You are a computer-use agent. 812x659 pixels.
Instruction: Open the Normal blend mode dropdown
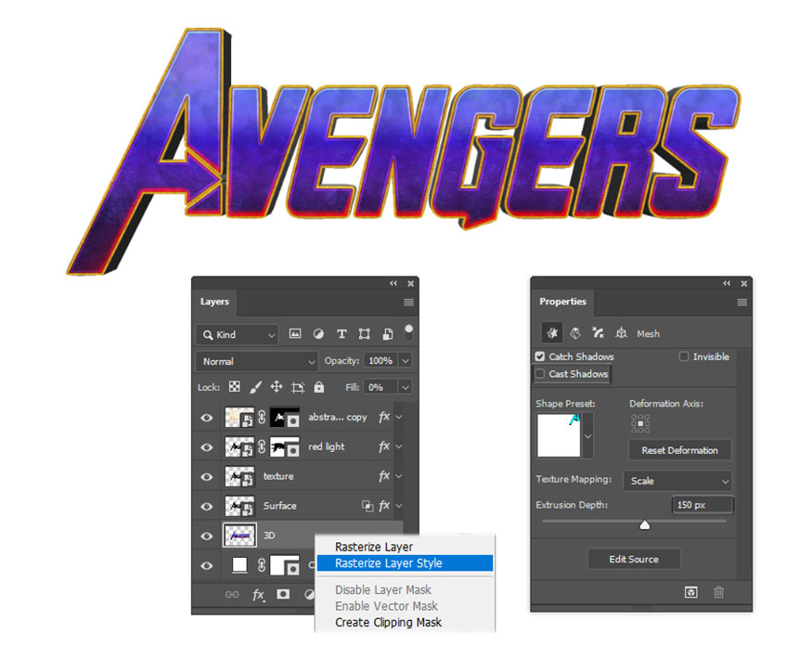point(257,361)
